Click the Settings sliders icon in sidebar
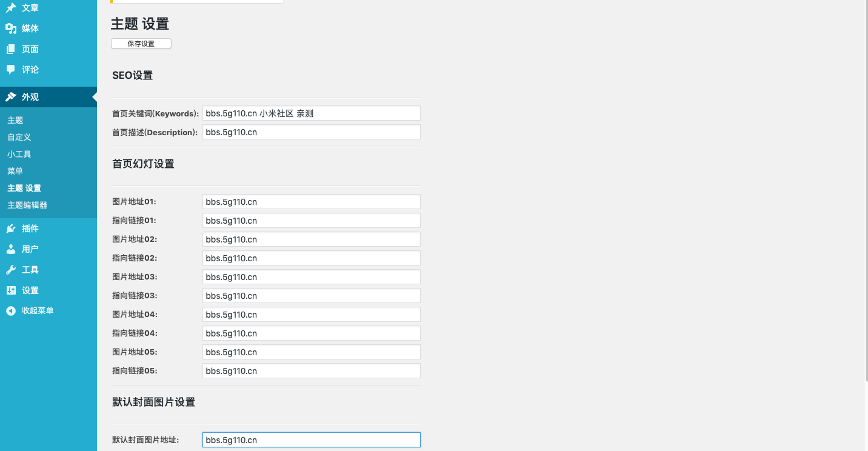The width and height of the screenshot is (868, 451). 11,290
